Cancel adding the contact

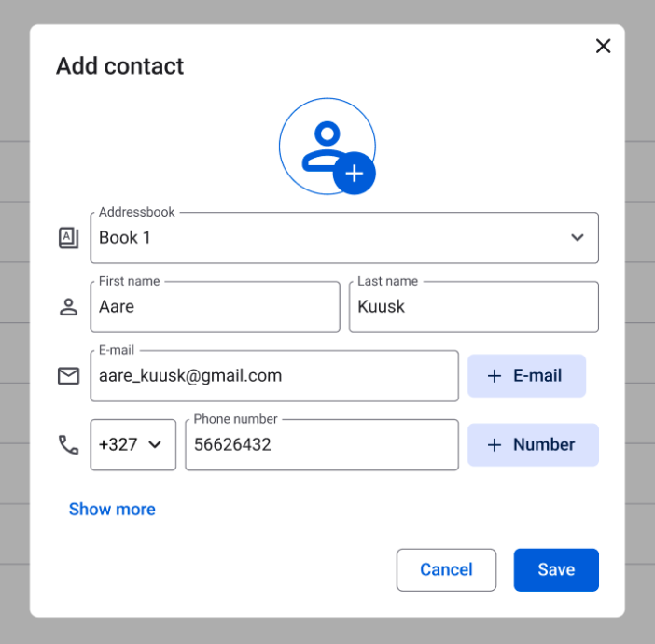pyautogui.click(x=446, y=570)
